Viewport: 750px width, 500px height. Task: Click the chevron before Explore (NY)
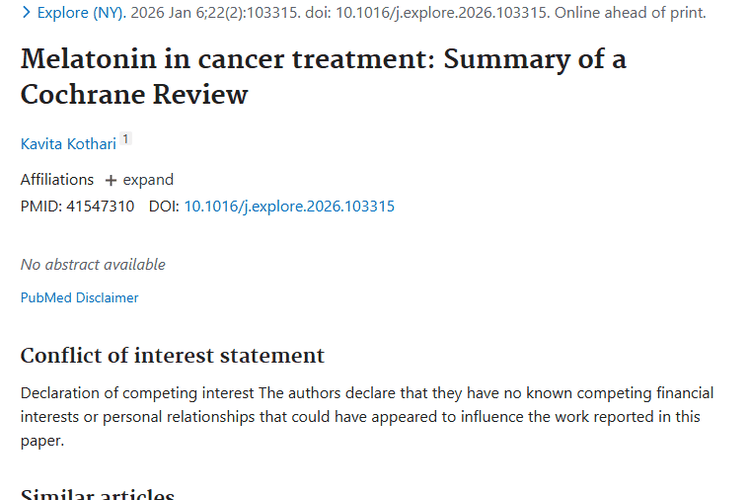(26, 13)
